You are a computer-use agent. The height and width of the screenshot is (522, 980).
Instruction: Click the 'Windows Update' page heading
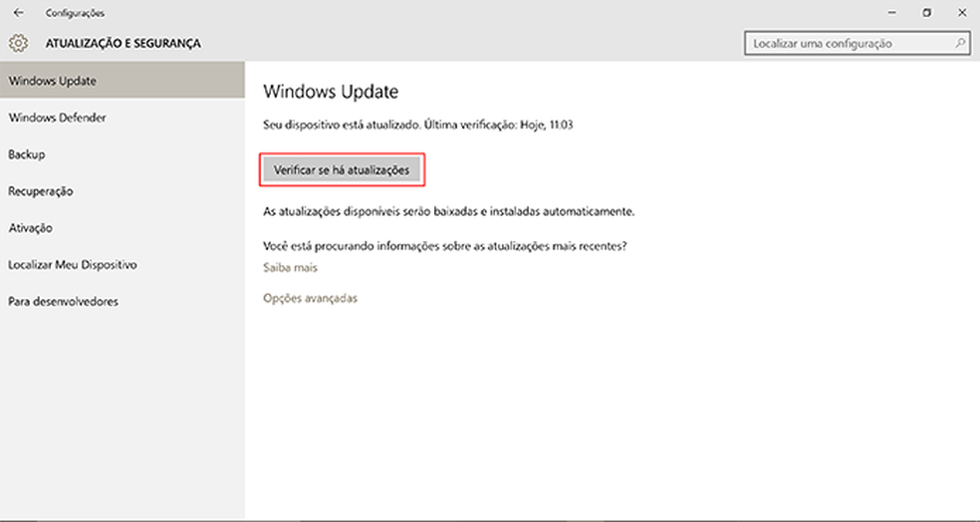pyautogui.click(x=331, y=92)
